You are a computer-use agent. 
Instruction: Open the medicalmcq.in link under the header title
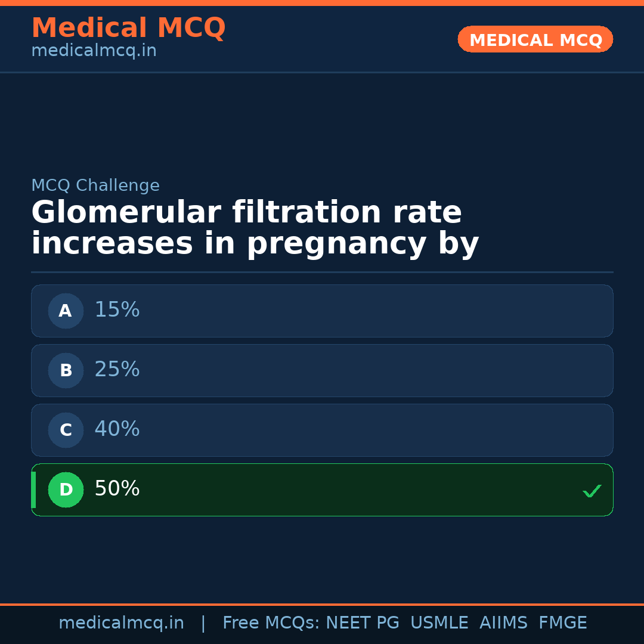(94, 51)
